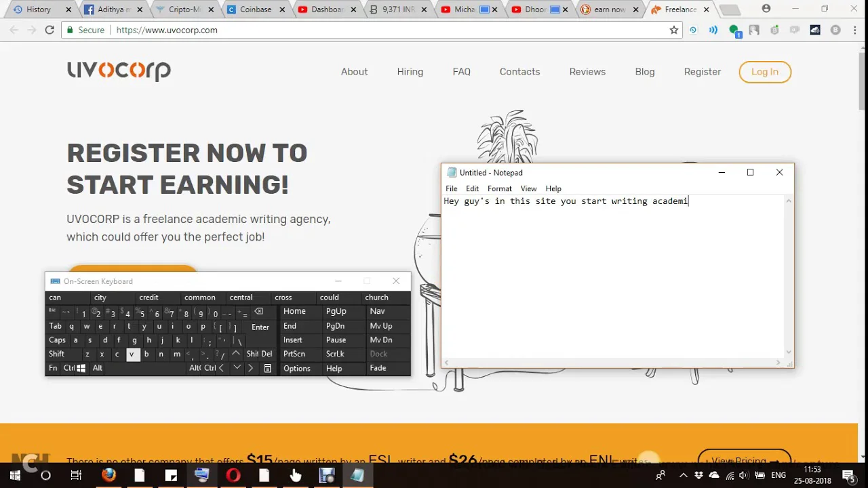Reload the uvocorp page
Image resolution: width=868 pixels, height=488 pixels.
[50, 30]
